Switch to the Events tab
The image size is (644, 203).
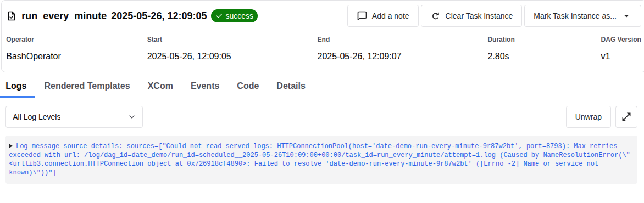pyautogui.click(x=205, y=86)
